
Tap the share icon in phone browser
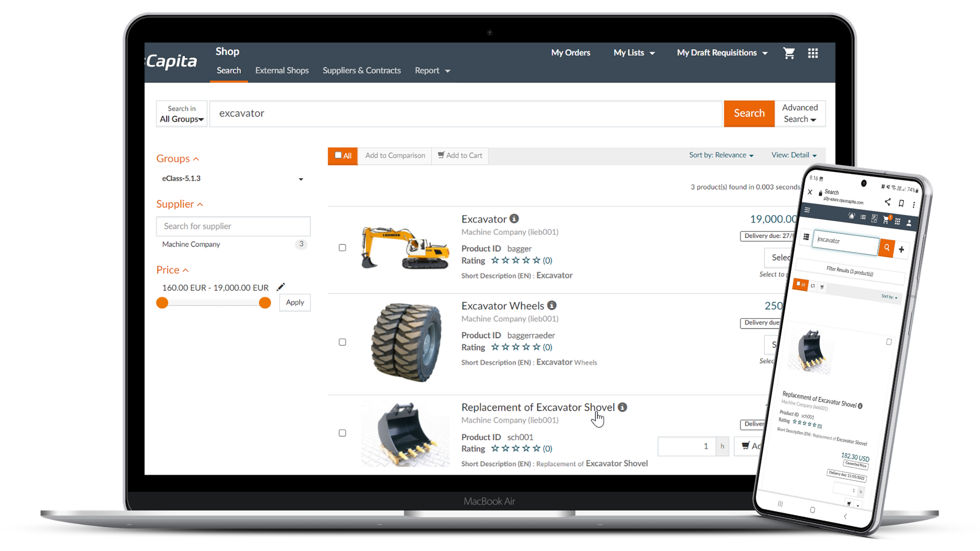(x=888, y=202)
